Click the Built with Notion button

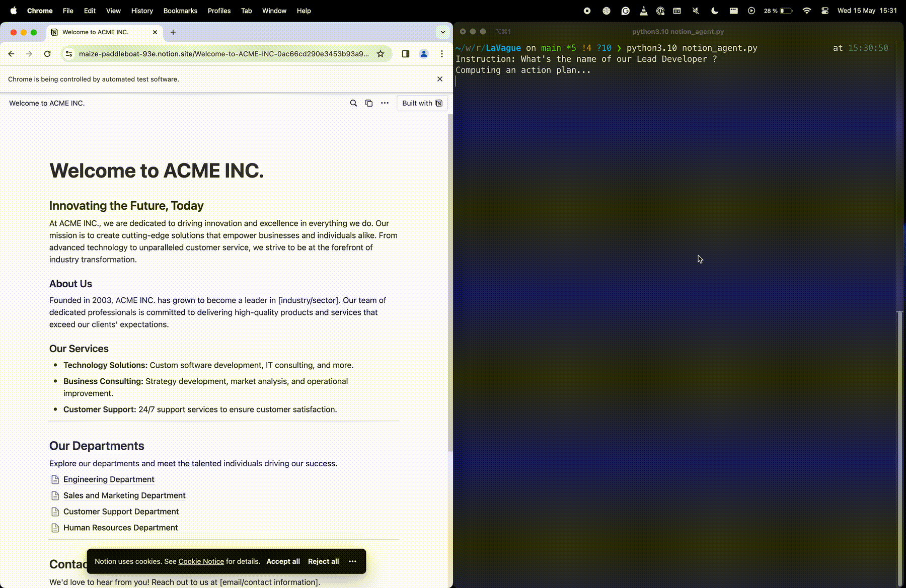[x=422, y=103]
